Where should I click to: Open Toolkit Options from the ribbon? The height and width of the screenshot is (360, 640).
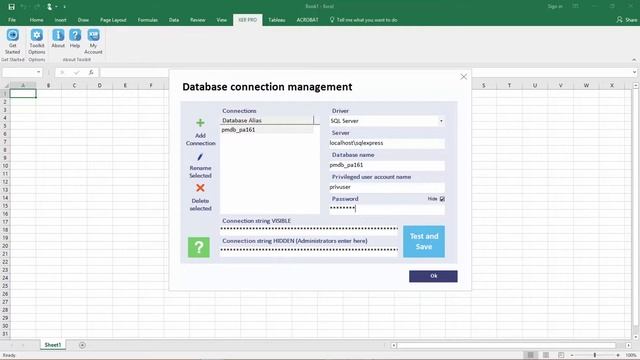click(37, 42)
